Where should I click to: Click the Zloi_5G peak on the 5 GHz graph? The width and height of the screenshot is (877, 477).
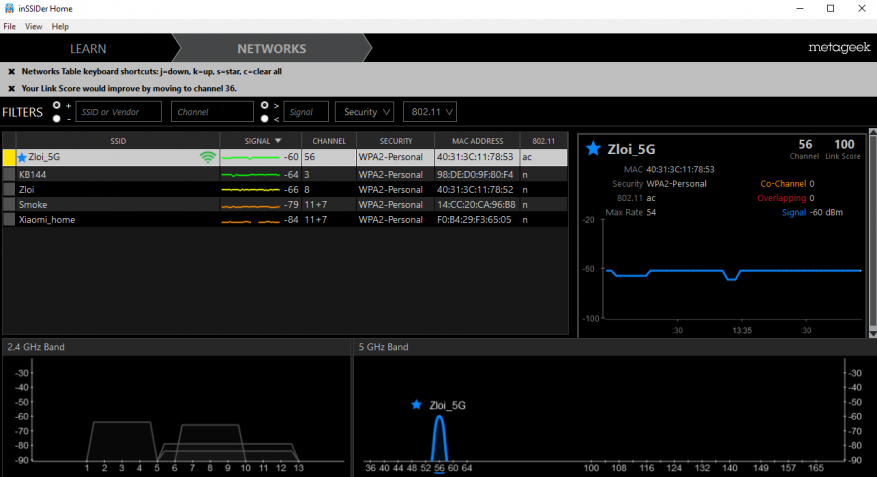pos(440,437)
